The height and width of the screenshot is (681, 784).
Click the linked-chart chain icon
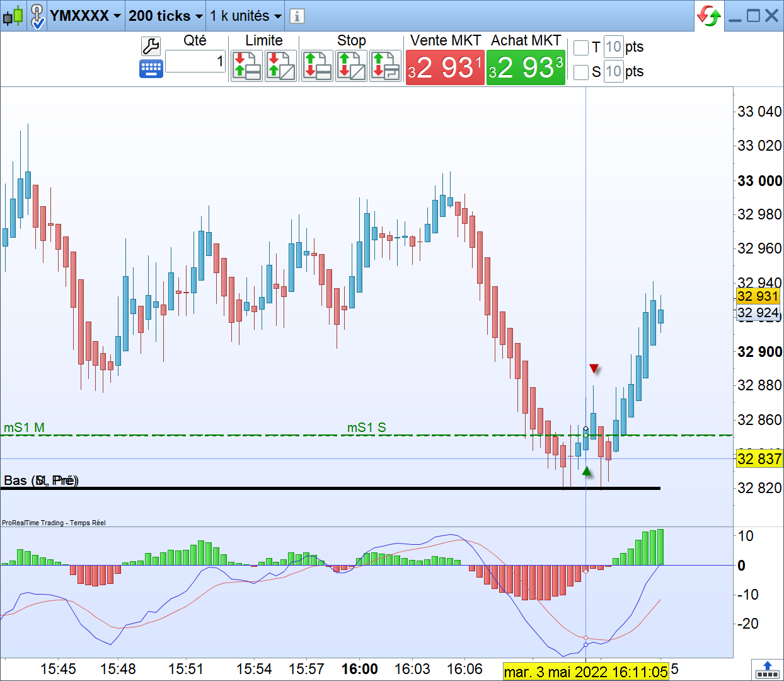coord(37,16)
